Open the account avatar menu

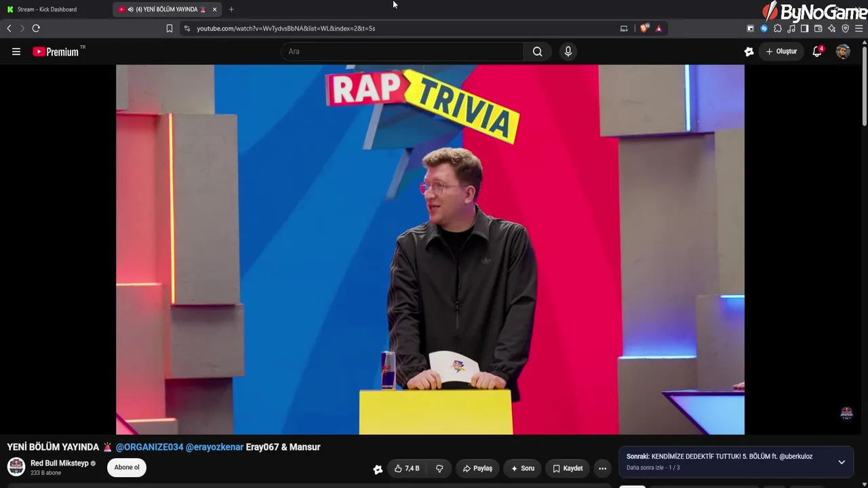click(843, 52)
